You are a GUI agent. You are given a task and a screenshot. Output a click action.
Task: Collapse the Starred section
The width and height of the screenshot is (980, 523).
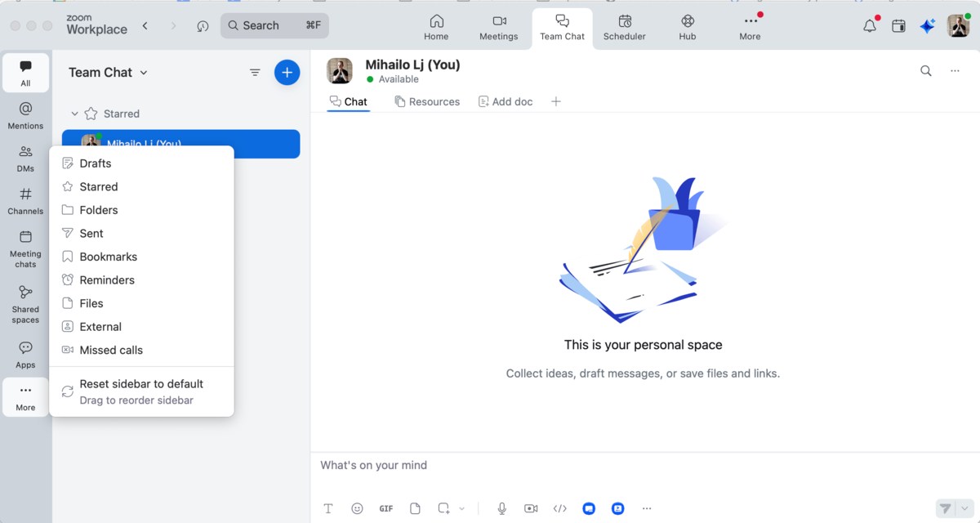(x=74, y=114)
